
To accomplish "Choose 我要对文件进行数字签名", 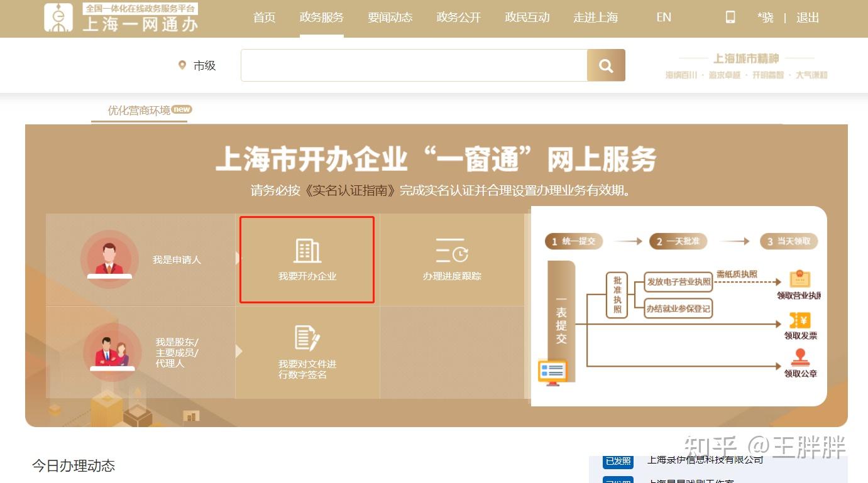I will click(307, 369).
